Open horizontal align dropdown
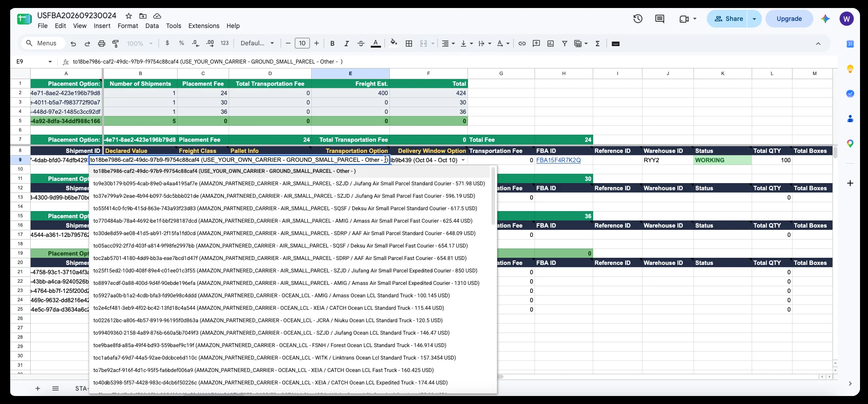Screen dimensions: 868x404 click(448, 44)
